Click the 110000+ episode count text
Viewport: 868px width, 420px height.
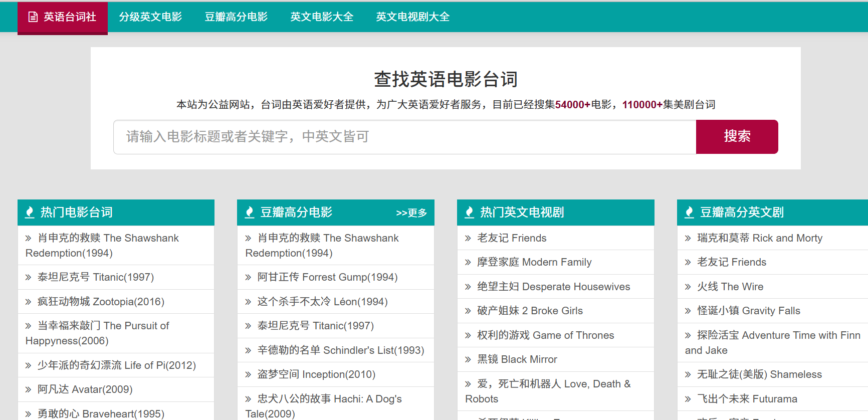point(642,105)
